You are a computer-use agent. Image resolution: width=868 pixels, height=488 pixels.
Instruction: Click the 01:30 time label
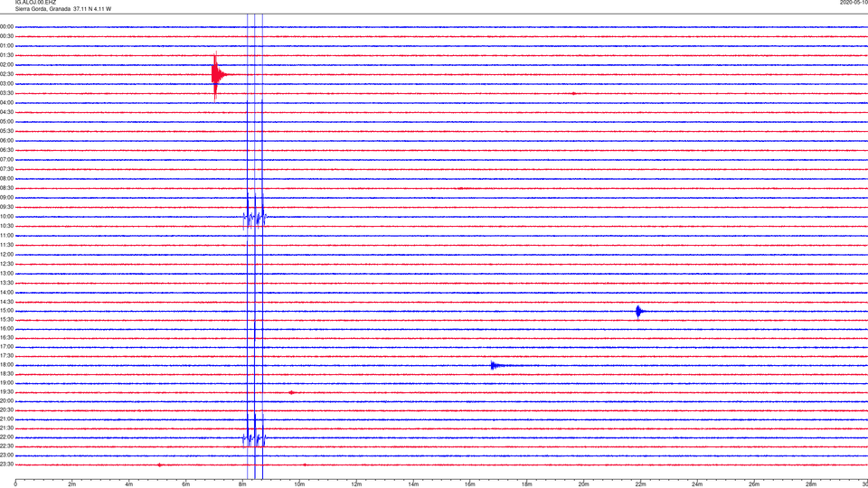point(7,55)
